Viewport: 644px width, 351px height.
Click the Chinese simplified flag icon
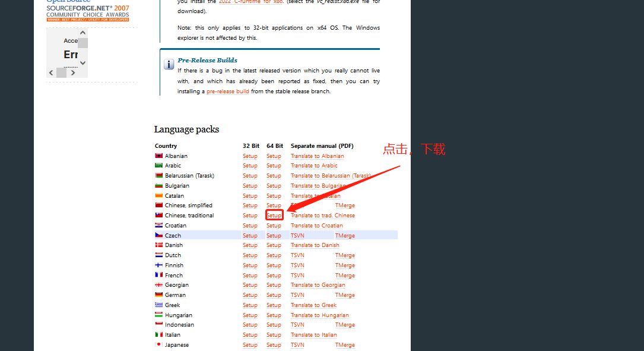coord(158,205)
